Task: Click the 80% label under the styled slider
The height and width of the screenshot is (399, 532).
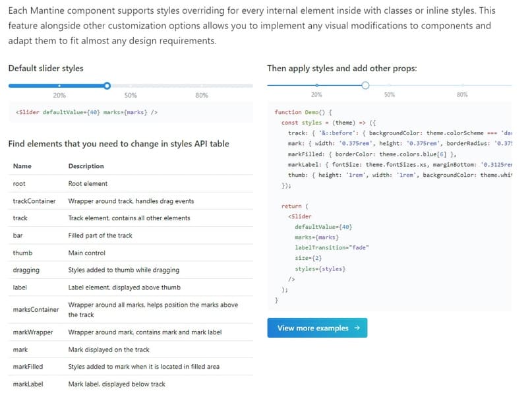Action: tap(462, 95)
